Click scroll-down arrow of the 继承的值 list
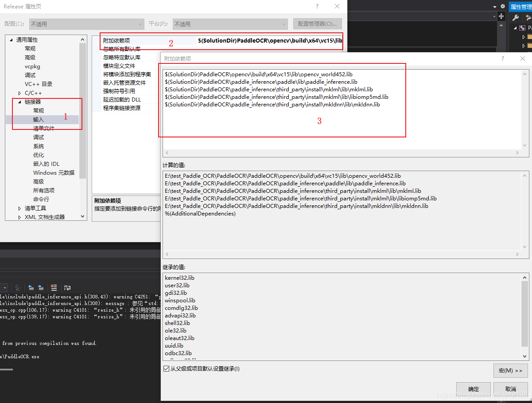 pos(524,356)
